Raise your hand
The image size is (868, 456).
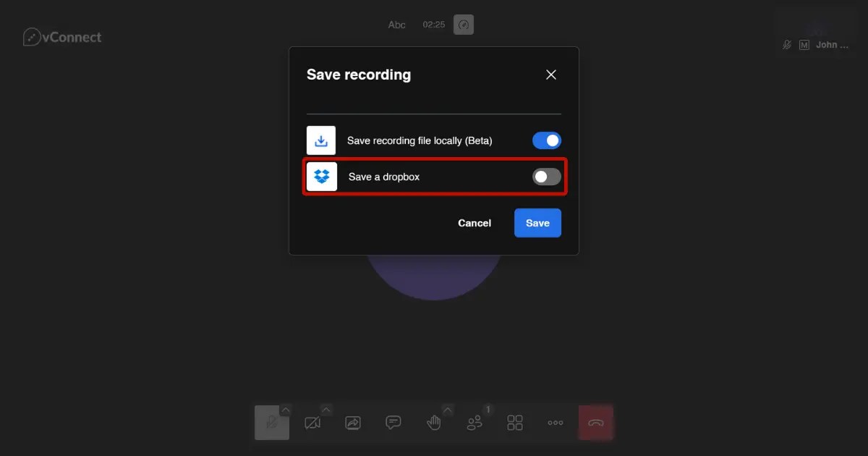click(x=434, y=423)
